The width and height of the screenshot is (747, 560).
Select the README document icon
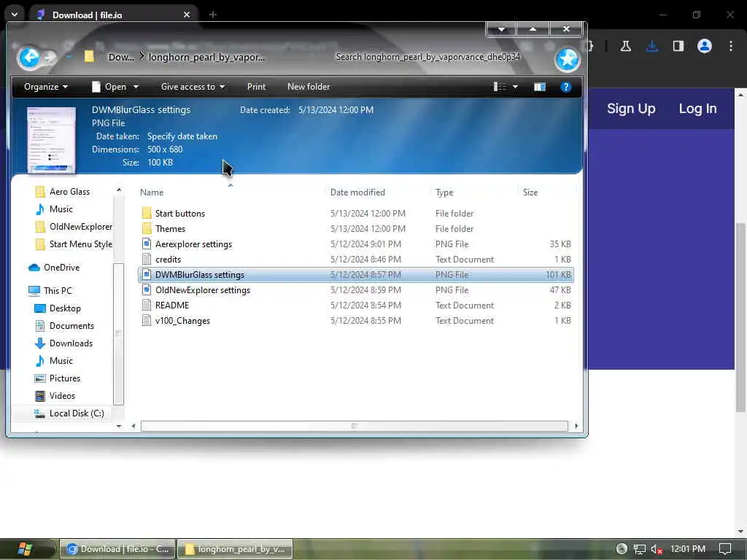click(x=147, y=306)
